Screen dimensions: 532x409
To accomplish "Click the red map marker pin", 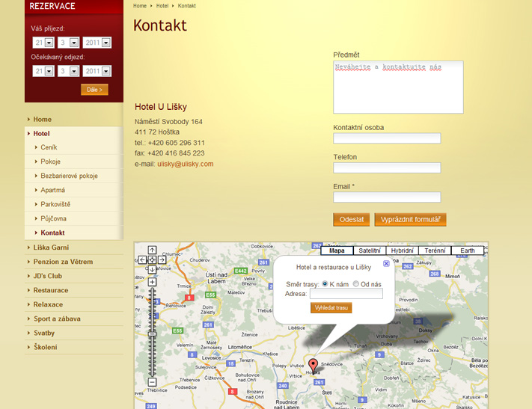I will 314,366.
